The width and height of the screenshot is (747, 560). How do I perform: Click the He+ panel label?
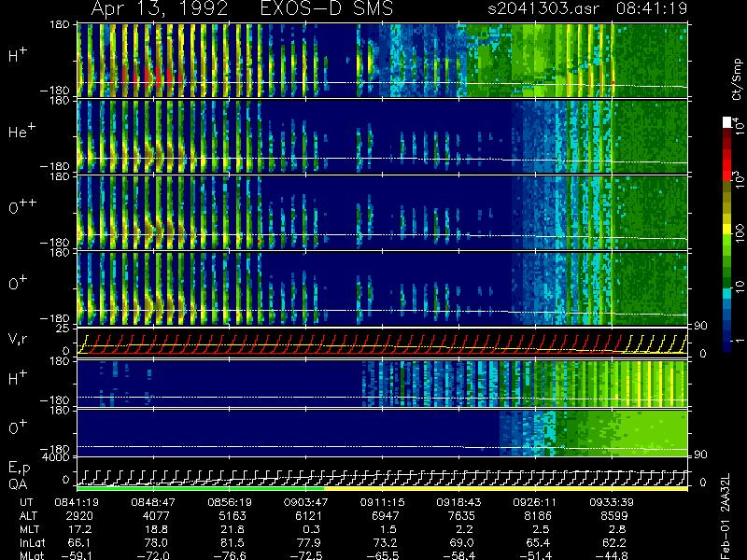pyautogui.click(x=21, y=131)
